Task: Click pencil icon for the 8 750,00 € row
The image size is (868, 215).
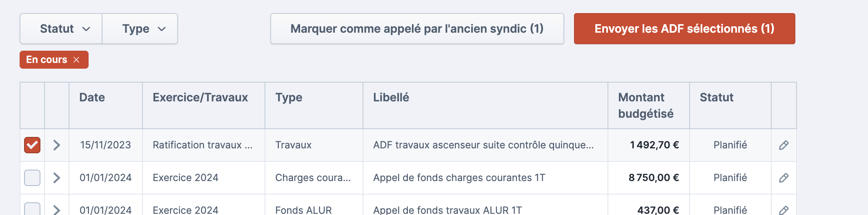Action: tap(783, 178)
